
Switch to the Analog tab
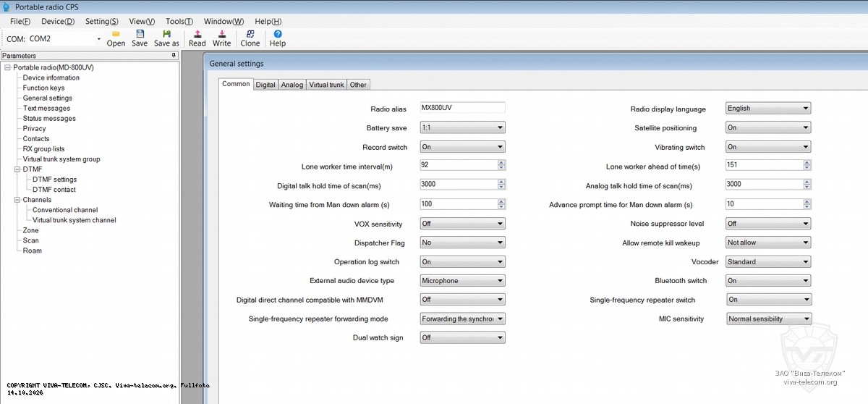tap(292, 85)
